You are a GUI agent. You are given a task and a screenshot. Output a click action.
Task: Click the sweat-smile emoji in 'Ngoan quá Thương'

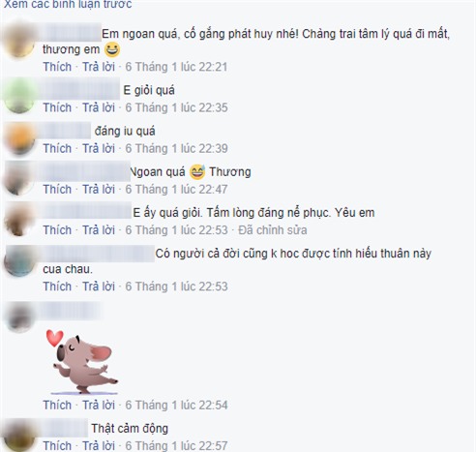197,172
